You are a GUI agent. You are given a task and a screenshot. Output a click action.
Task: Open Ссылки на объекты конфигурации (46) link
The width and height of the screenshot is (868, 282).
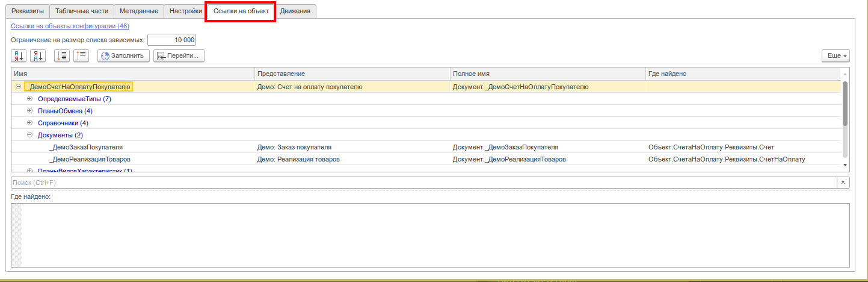click(x=70, y=27)
